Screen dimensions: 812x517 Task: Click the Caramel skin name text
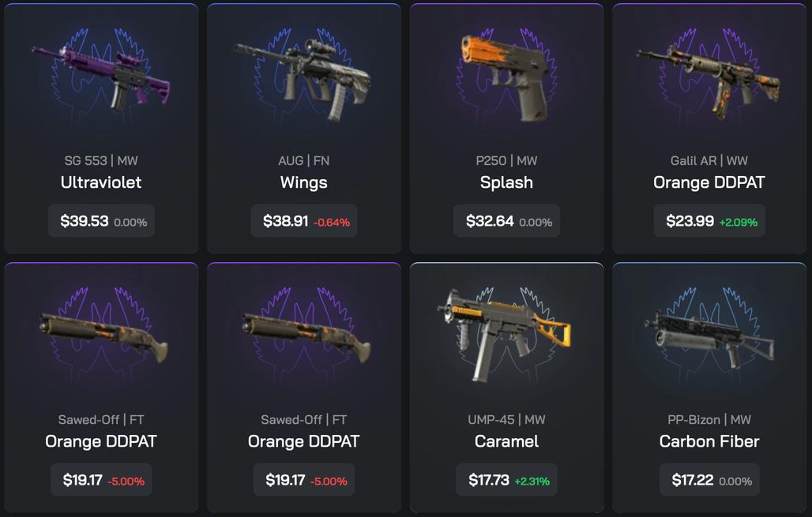[x=506, y=441]
